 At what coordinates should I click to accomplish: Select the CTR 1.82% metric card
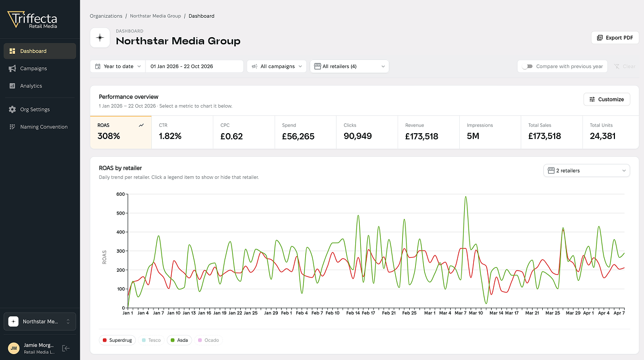pos(183,132)
